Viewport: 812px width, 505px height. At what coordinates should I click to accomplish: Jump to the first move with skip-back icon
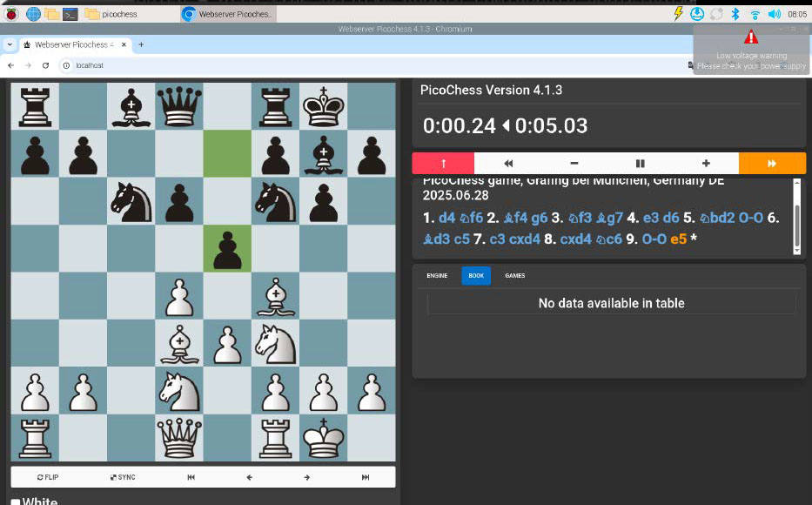click(191, 476)
